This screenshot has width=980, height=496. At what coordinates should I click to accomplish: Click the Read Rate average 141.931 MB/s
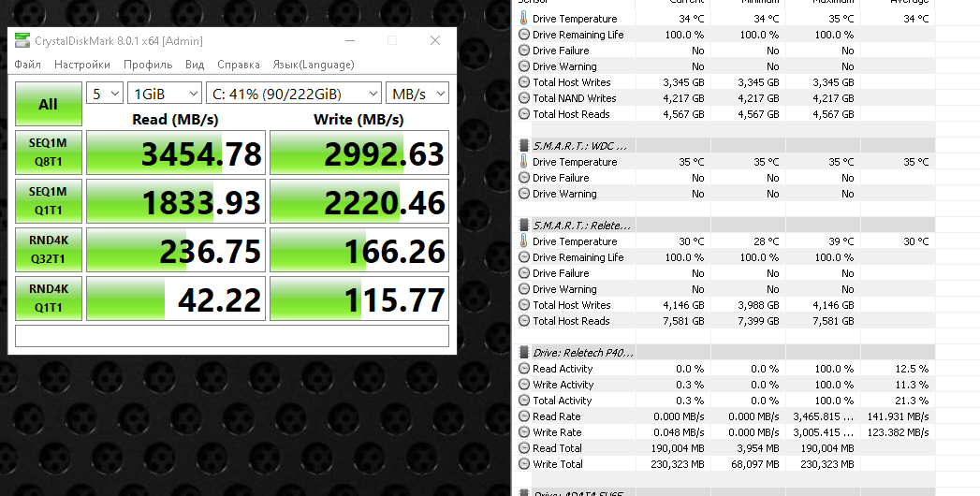tap(899, 416)
